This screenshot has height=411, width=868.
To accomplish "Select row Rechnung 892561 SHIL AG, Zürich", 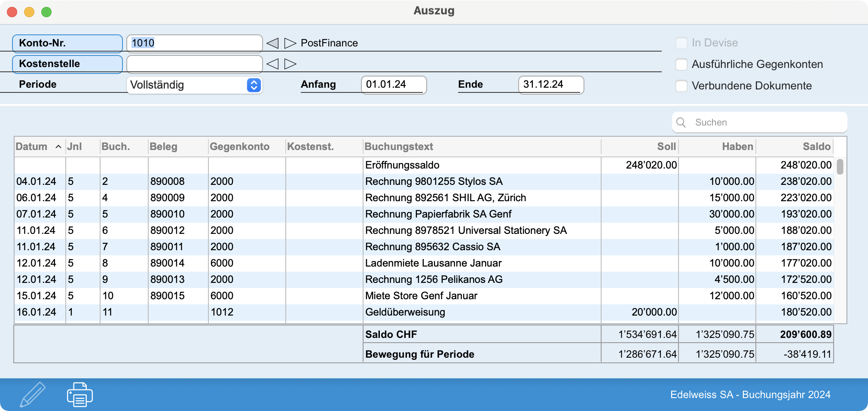I will (x=424, y=198).
